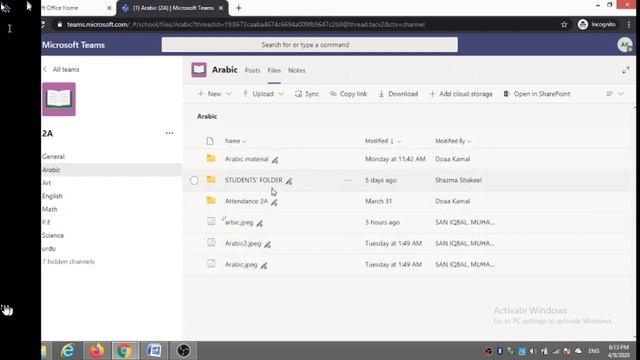This screenshot has height=360, width=640.
Task: Show the 7 hidden channels
Action: pyautogui.click(x=69, y=262)
